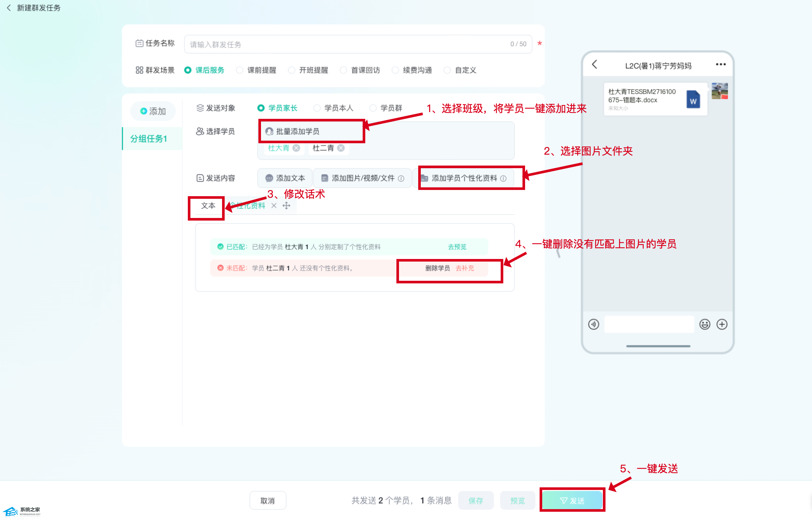Click the back arrow beside 新建群发任务

9,8
